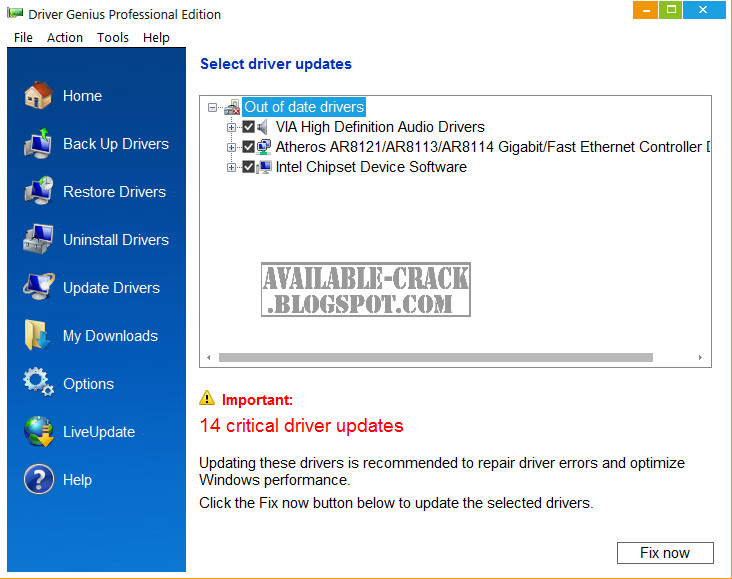Click the Help question mark icon
The image size is (732, 579).
(39, 479)
